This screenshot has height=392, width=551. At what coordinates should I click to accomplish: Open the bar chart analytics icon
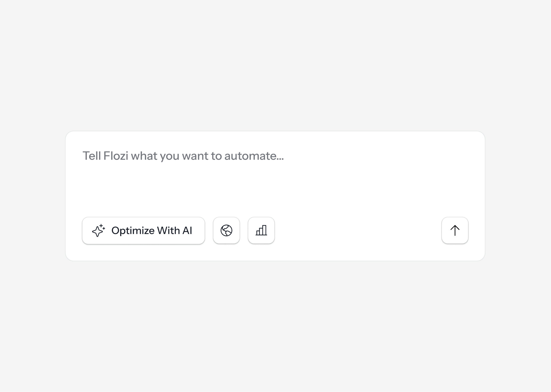point(261,230)
